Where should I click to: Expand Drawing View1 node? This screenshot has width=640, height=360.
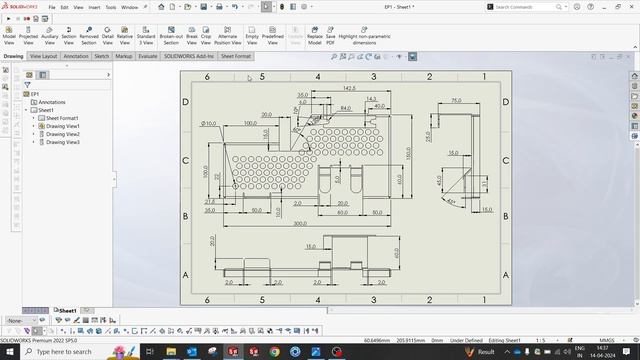tap(33, 127)
